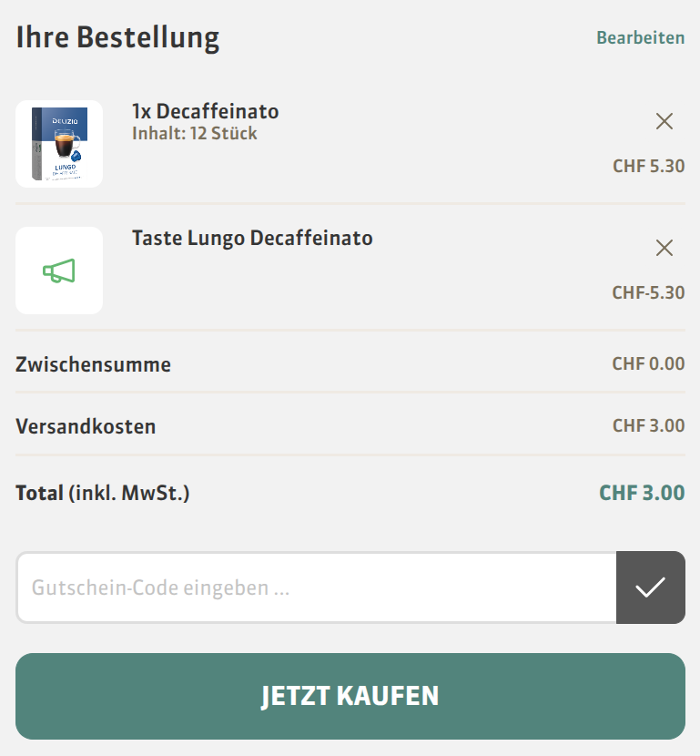Click the CHF 0.00 subtotal amount
Screen dimensions: 700x756
pyautogui.click(x=648, y=364)
